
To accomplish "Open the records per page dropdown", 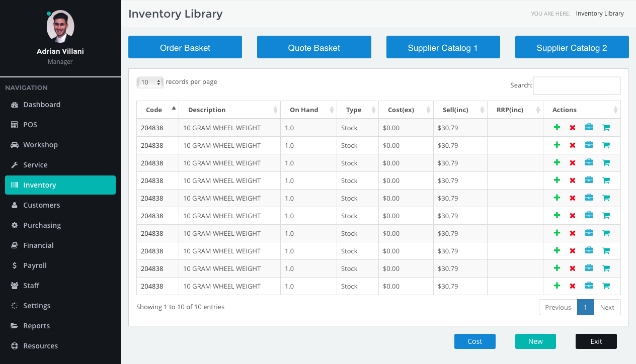I will 150,82.
